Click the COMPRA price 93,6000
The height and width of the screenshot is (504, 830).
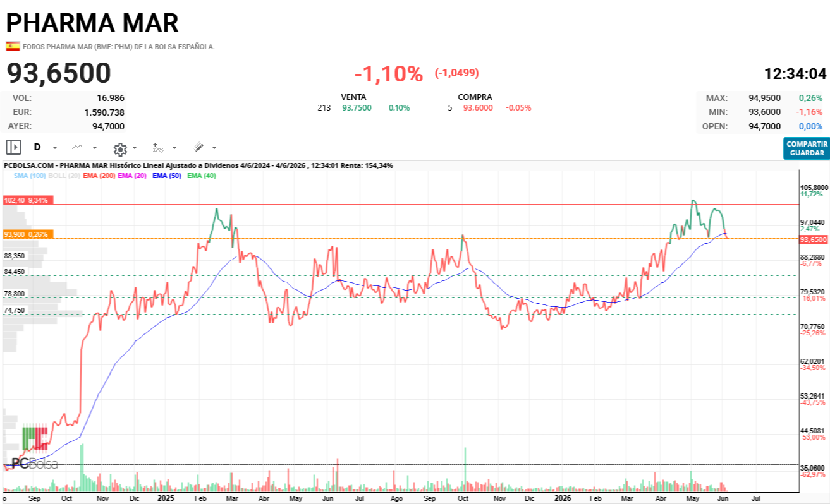(478, 108)
